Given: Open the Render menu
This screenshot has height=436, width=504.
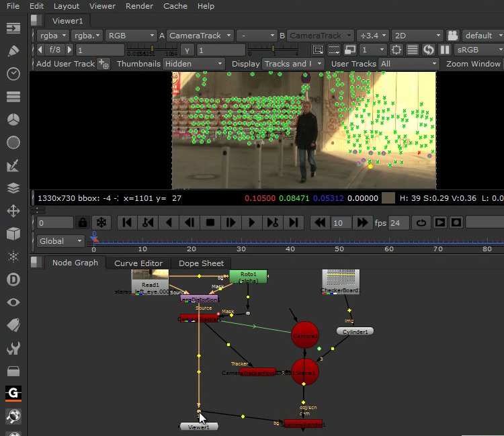Looking at the screenshot, I should click(140, 6).
